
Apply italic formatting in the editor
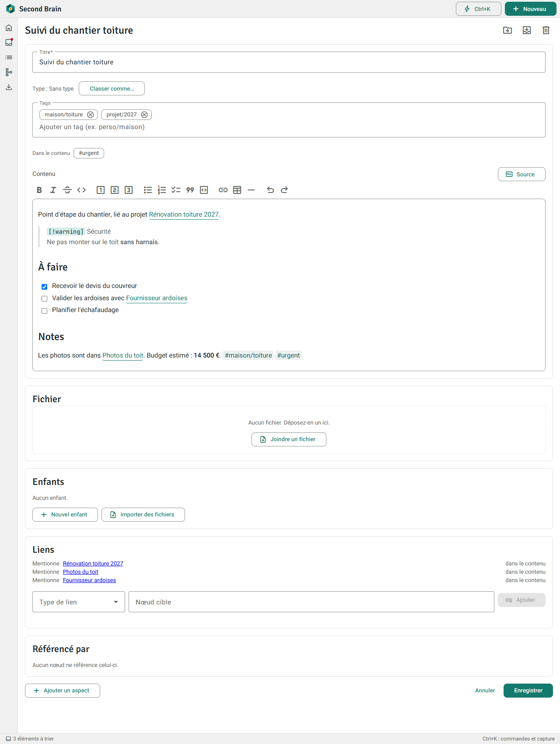pos(53,190)
